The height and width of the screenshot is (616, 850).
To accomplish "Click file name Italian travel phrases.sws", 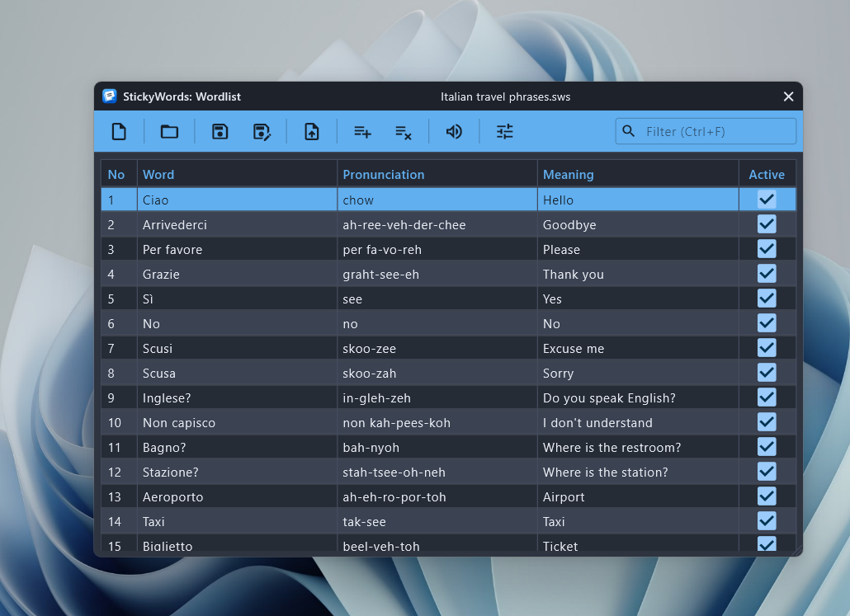I will click(505, 96).
